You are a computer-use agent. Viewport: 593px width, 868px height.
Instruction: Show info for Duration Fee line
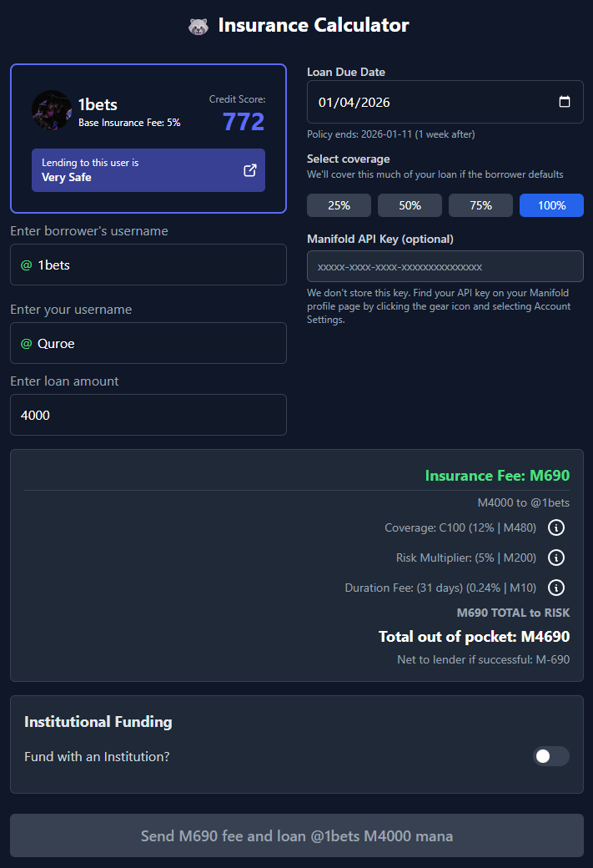tap(556, 588)
